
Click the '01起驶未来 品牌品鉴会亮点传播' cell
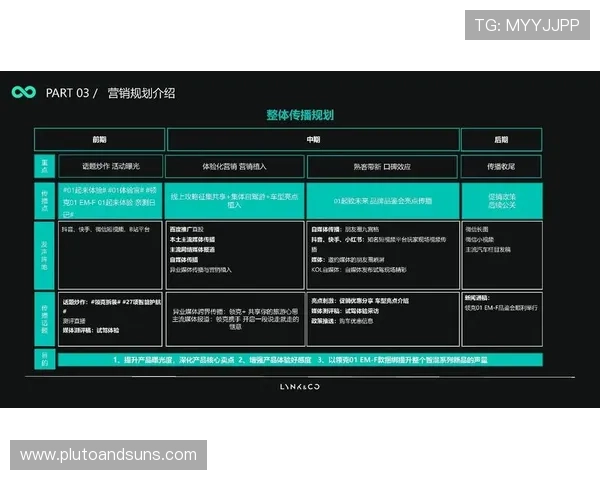[383, 201]
